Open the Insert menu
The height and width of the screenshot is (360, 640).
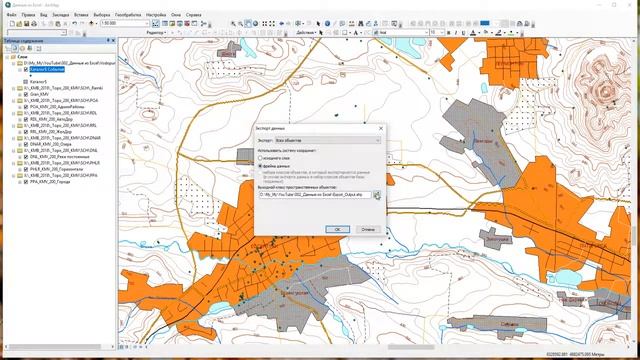[81, 15]
